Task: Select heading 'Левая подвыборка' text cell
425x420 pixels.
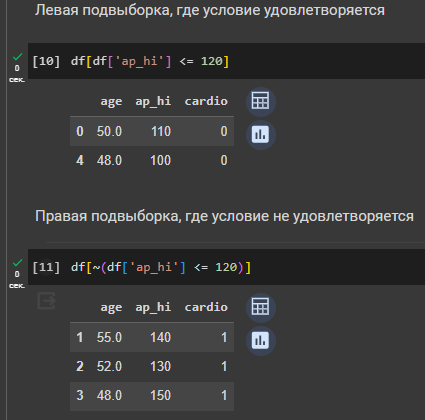Action: point(210,11)
